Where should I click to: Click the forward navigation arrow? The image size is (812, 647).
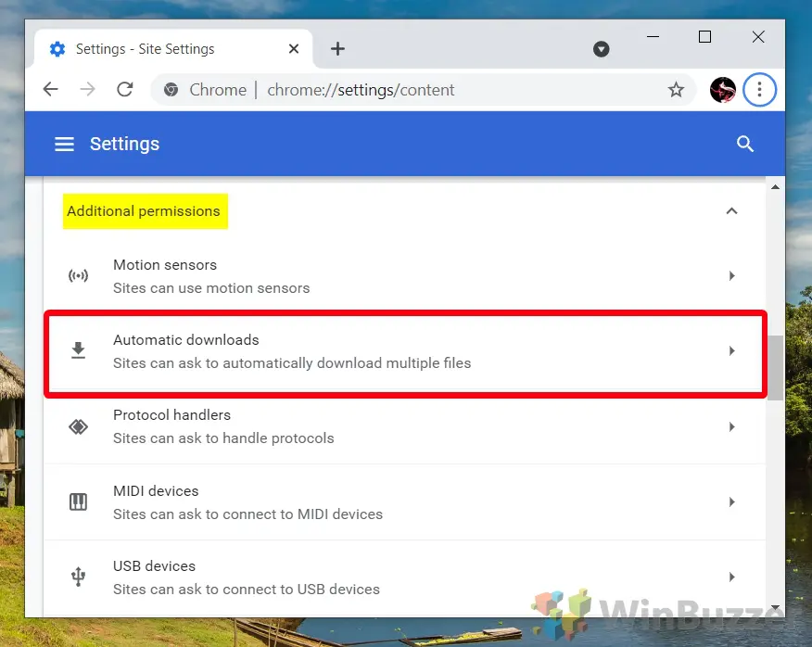point(87,90)
